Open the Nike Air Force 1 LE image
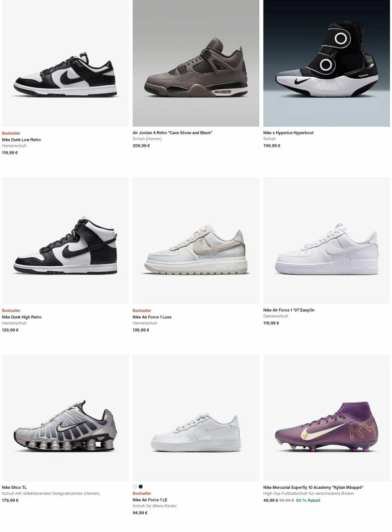392x532 pixels. (196, 418)
